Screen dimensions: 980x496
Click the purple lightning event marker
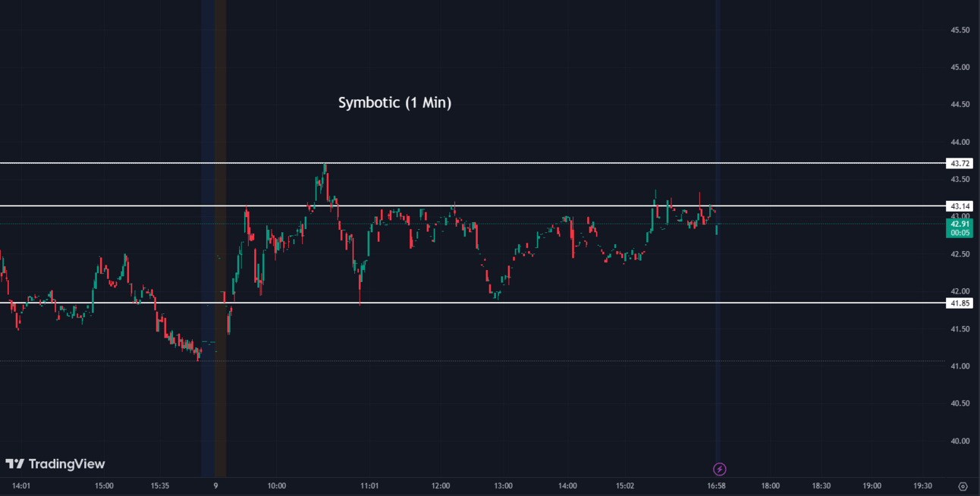[x=720, y=469]
